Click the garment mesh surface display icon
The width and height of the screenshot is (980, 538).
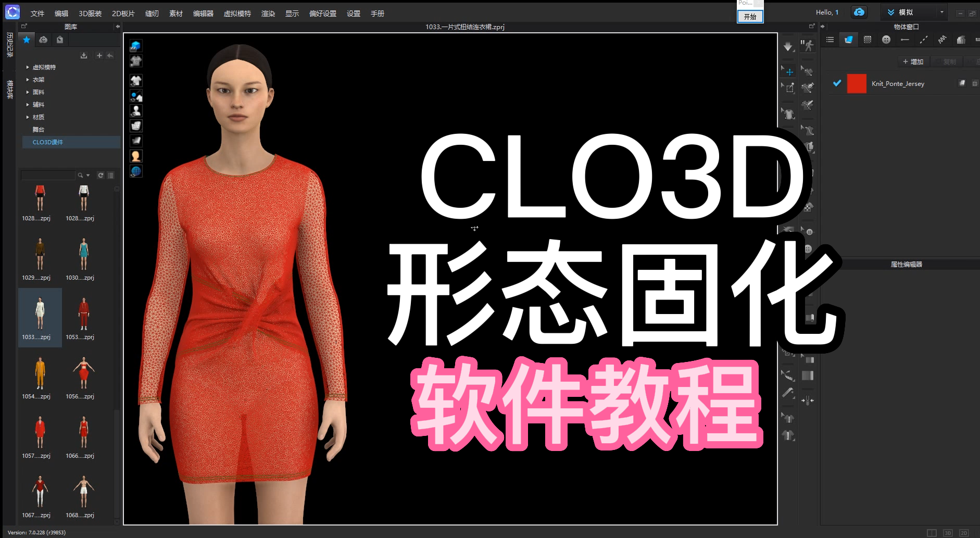[x=136, y=126]
